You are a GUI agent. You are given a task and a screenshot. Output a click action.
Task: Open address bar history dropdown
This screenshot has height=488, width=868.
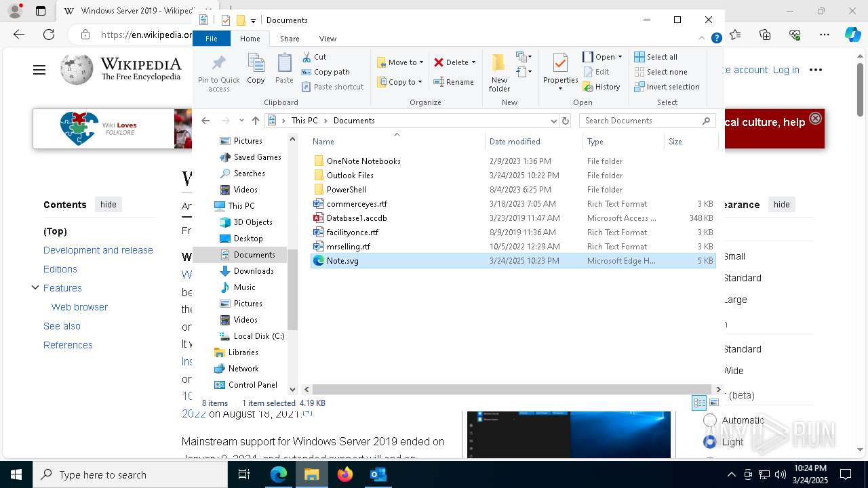pos(554,121)
